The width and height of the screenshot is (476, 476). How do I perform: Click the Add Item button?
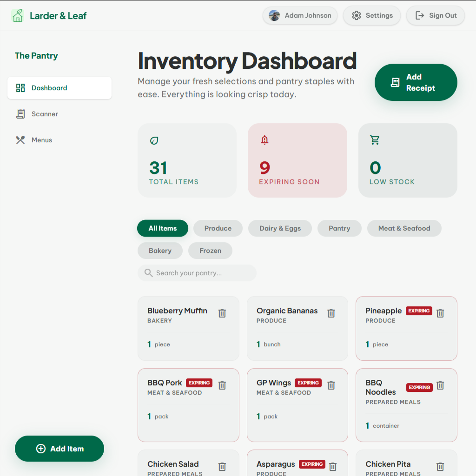click(59, 449)
